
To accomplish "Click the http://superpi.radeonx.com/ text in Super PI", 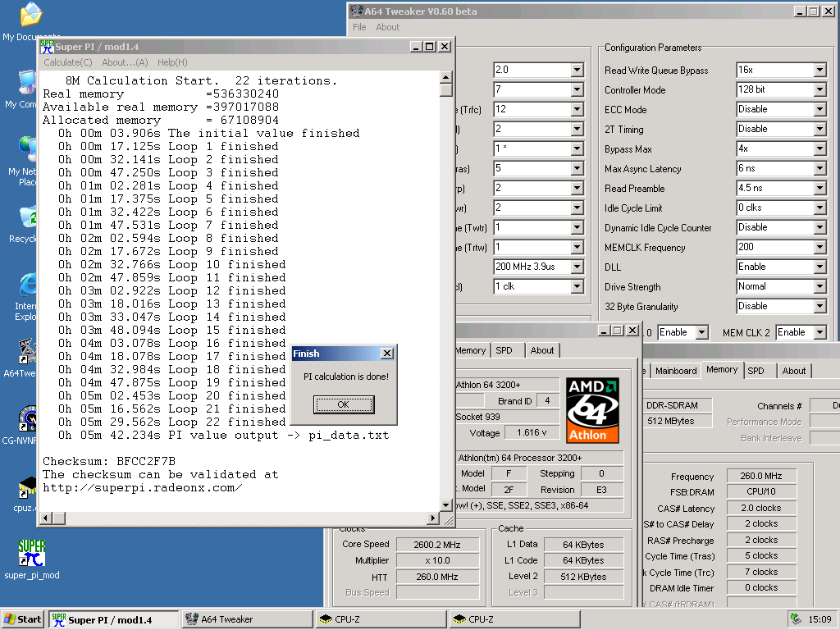I will point(143,488).
